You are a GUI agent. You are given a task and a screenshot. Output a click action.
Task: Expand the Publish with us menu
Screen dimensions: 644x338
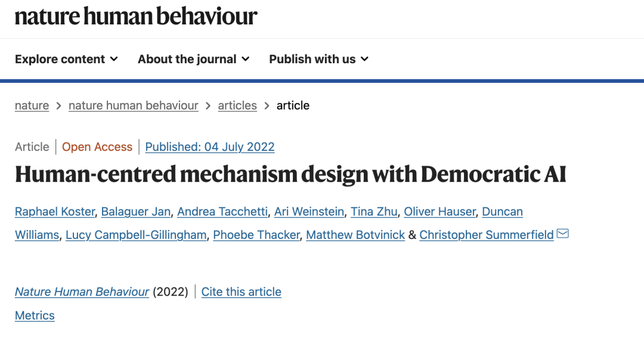(318, 59)
